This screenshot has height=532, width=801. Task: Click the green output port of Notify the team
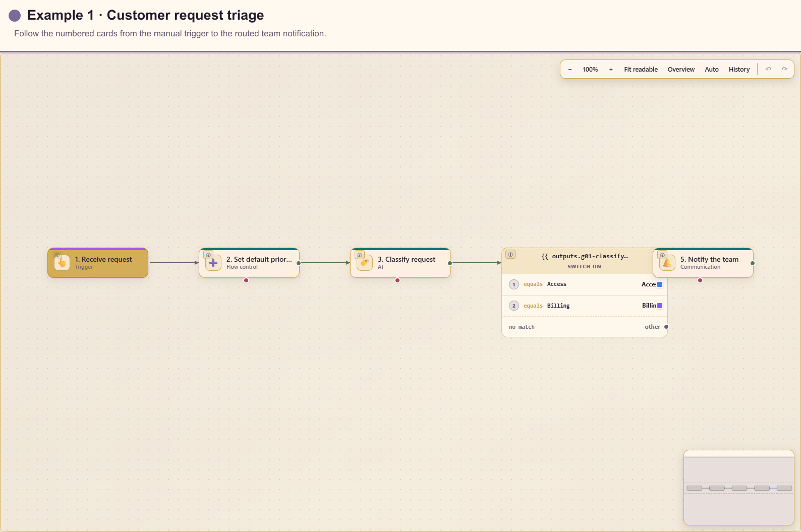pos(753,263)
